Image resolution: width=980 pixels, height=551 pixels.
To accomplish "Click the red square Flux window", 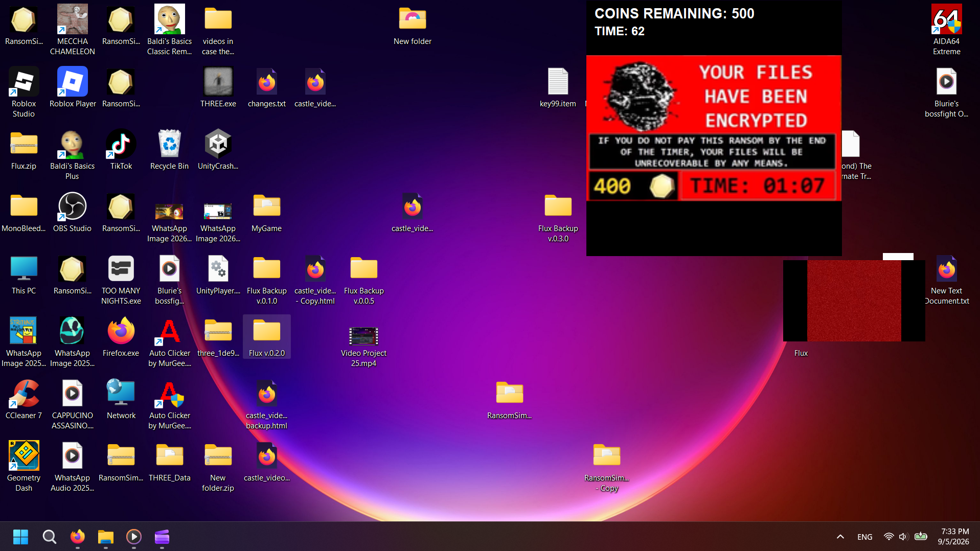I will (x=854, y=301).
